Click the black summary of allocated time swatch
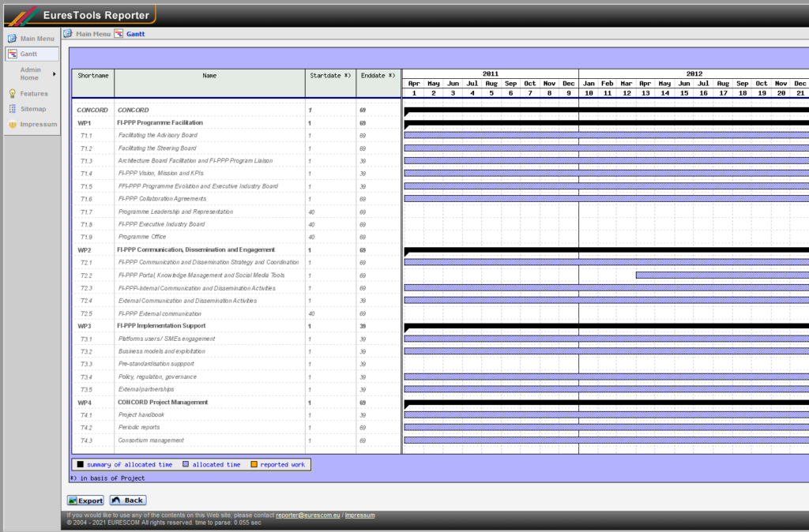809x532 pixels. point(80,465)
